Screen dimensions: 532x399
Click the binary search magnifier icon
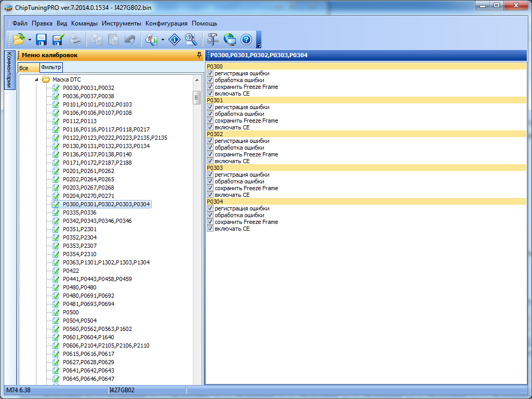191,39
